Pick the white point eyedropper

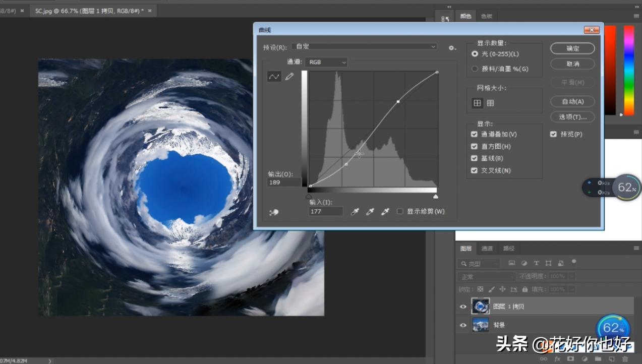coord(385,212)
